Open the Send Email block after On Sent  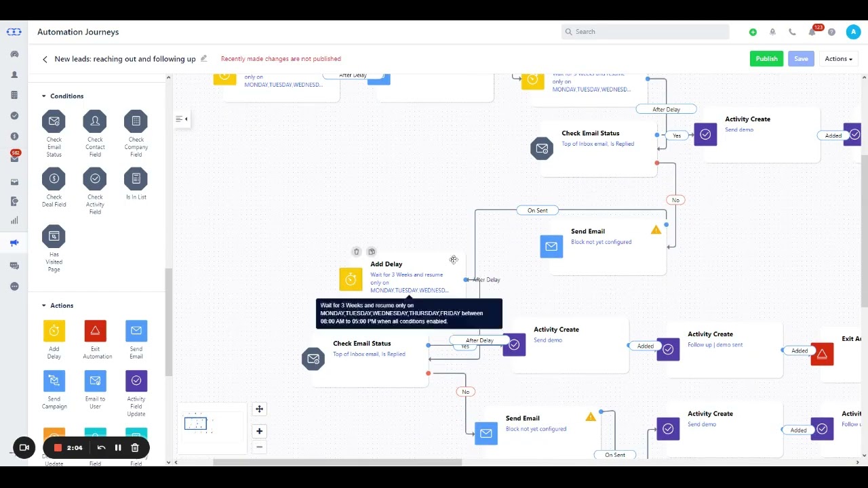[603, 247]
